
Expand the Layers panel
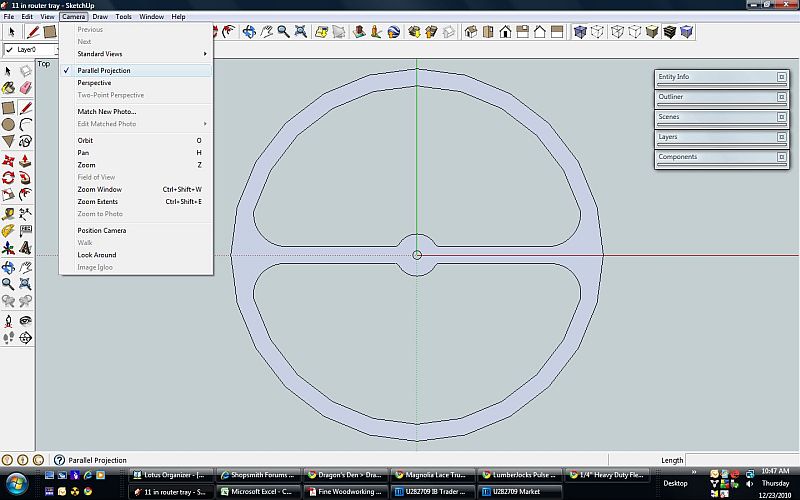[x=782, y=137]
